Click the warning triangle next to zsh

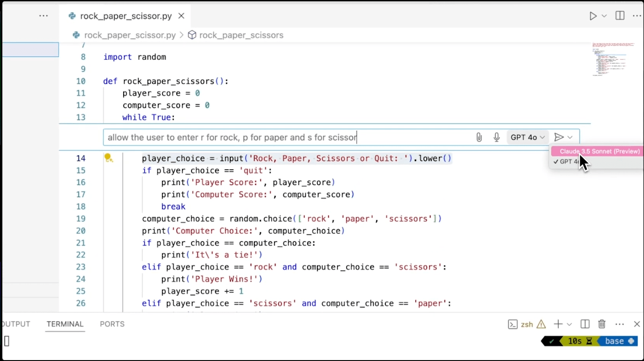(x=541, y=324)
